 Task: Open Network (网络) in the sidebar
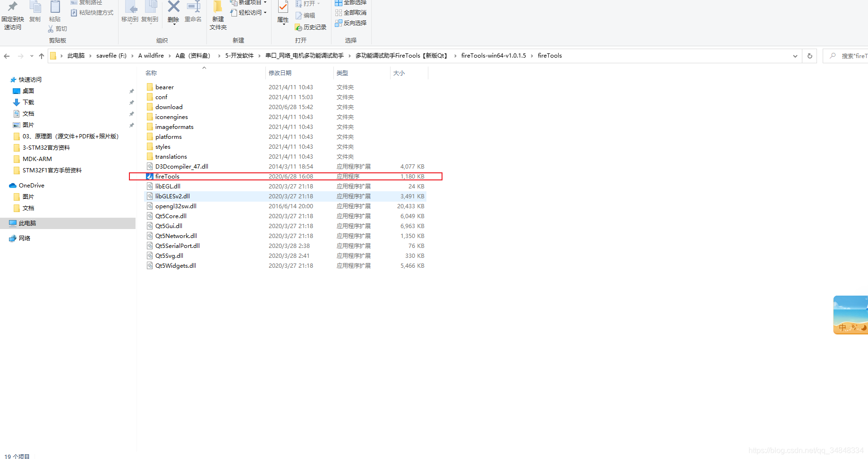click(x=25, y=238)
